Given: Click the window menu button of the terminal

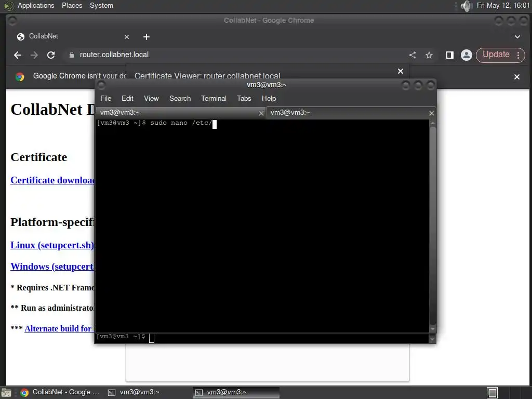Looking at the screenshot, I should coord(101,85).
